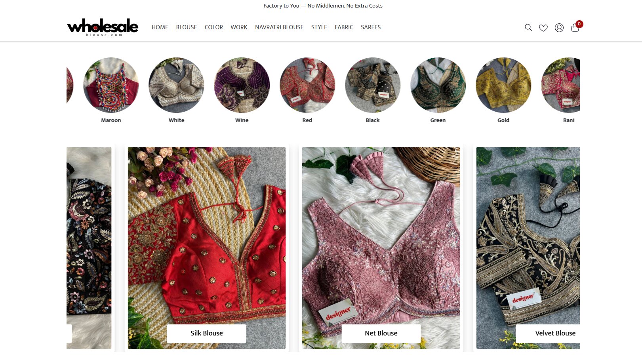
Task: Select the Maroon color circle
Action: coord(111,85)
